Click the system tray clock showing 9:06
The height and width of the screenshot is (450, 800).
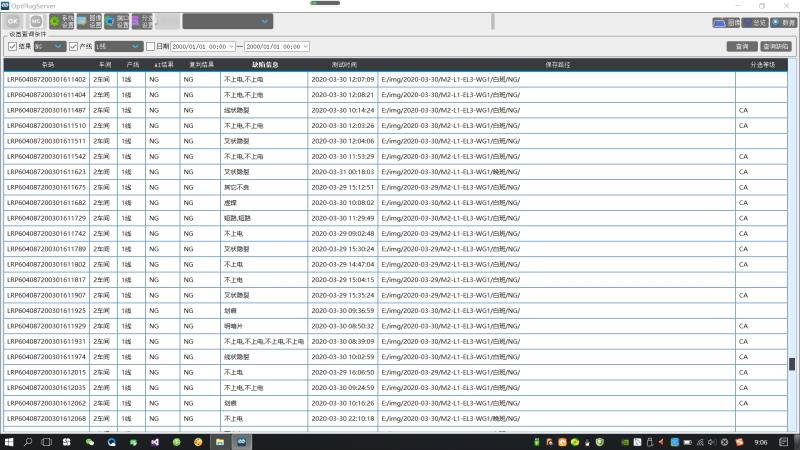click(761, 442)
